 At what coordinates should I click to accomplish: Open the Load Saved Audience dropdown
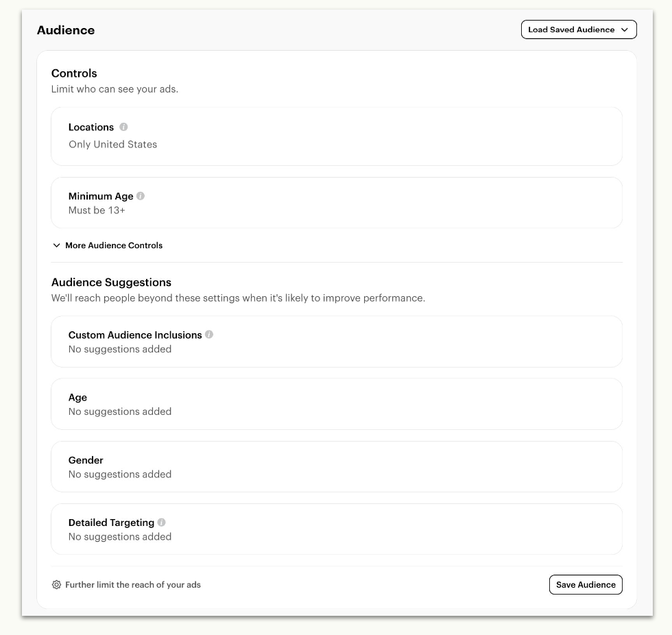tap(579, 29)
